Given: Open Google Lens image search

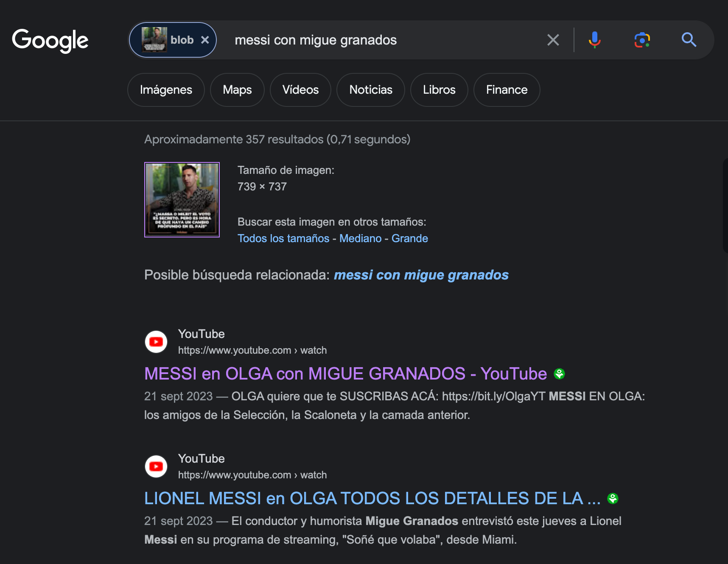Looking at the screenshot, I should point(642,40).
